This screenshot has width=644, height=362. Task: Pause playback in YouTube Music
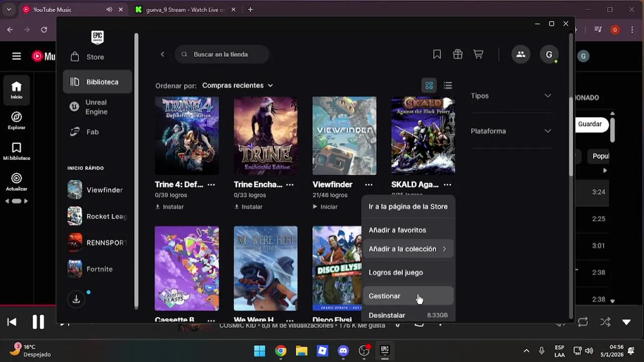point(38,322)
